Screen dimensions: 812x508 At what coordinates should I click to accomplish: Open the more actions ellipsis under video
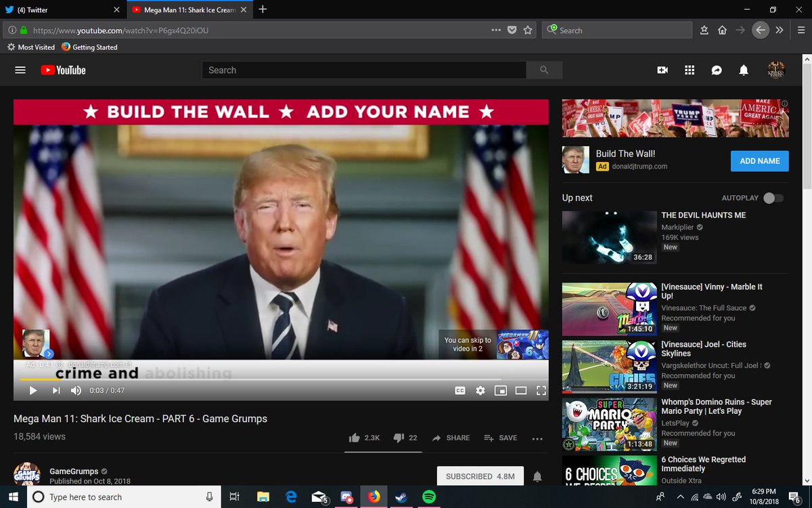point(537,438)
